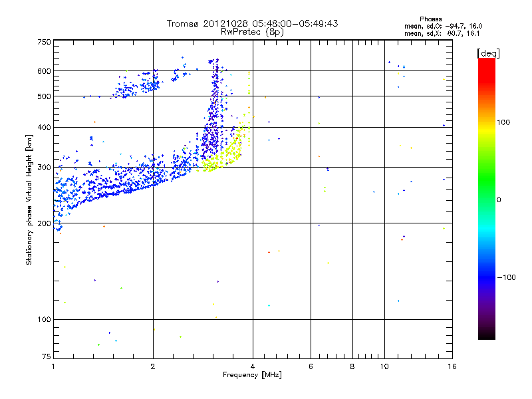Click the "8" frequency axis tick label

352,366
